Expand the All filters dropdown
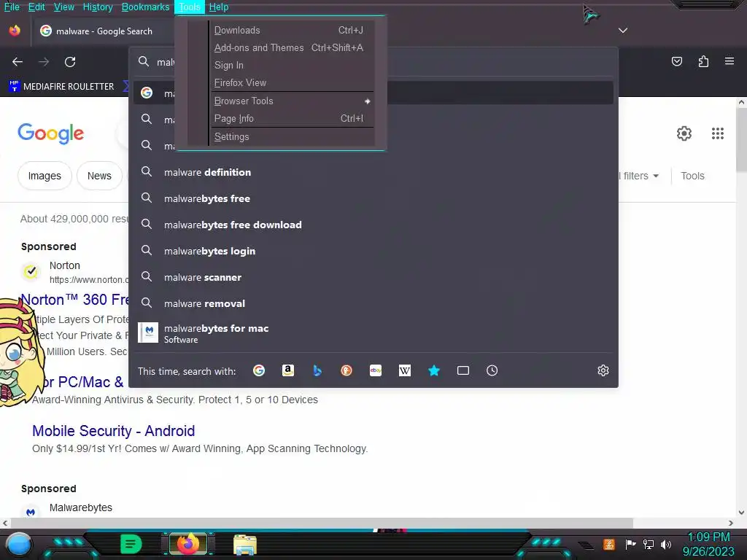The image size is (747, 560). point(639,176)
